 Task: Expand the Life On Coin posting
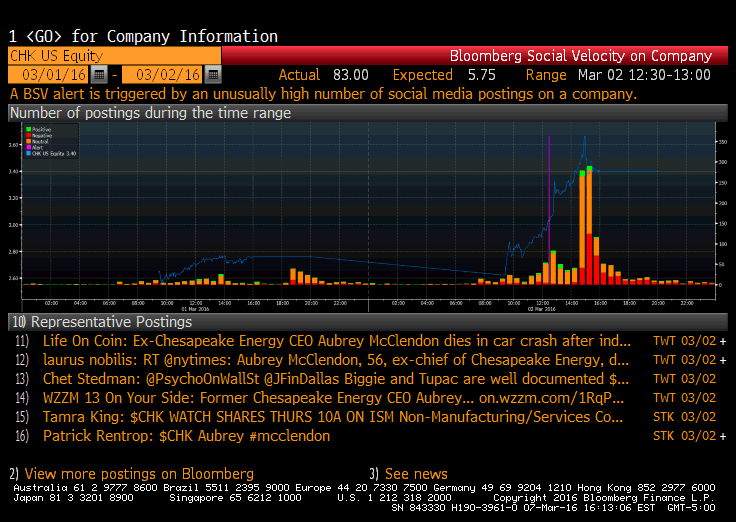click(722, 341)
